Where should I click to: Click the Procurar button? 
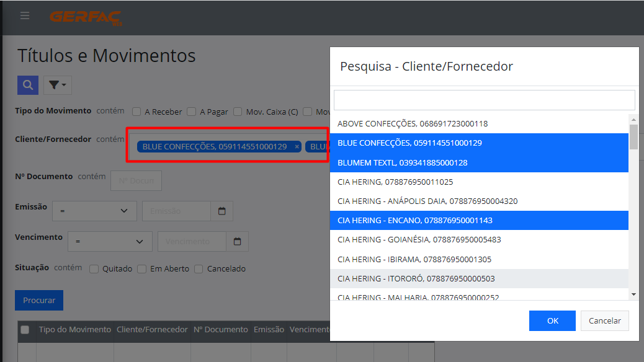pyautogui.click(x=39, y=300)
